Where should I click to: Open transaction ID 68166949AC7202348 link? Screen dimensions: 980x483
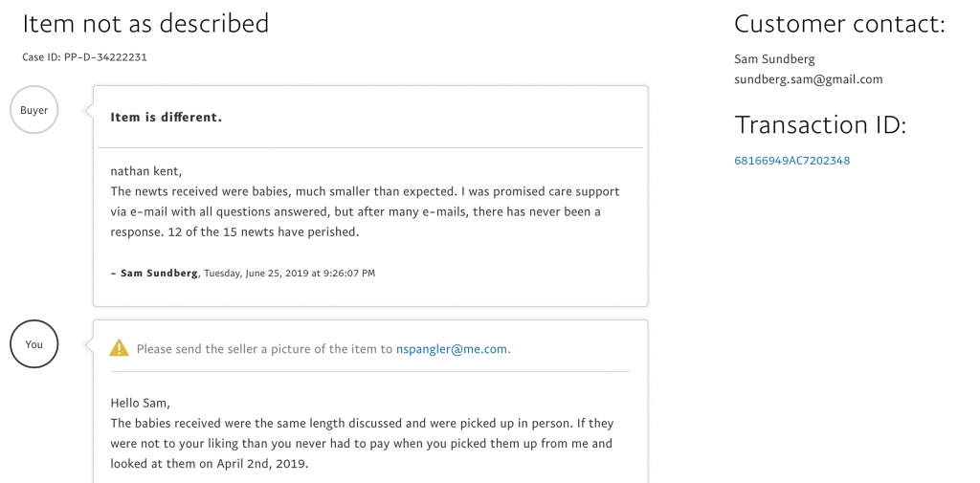tap(791, 161)
